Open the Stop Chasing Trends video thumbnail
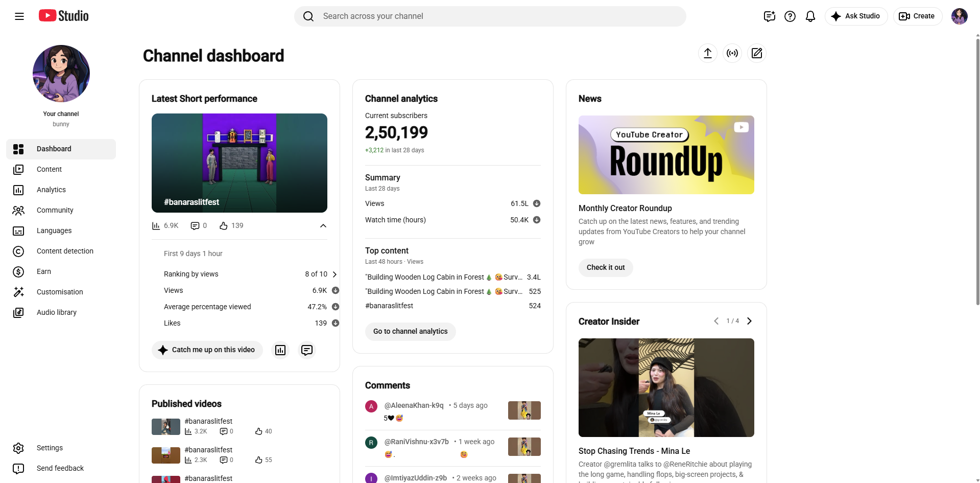 coord(666,387)
